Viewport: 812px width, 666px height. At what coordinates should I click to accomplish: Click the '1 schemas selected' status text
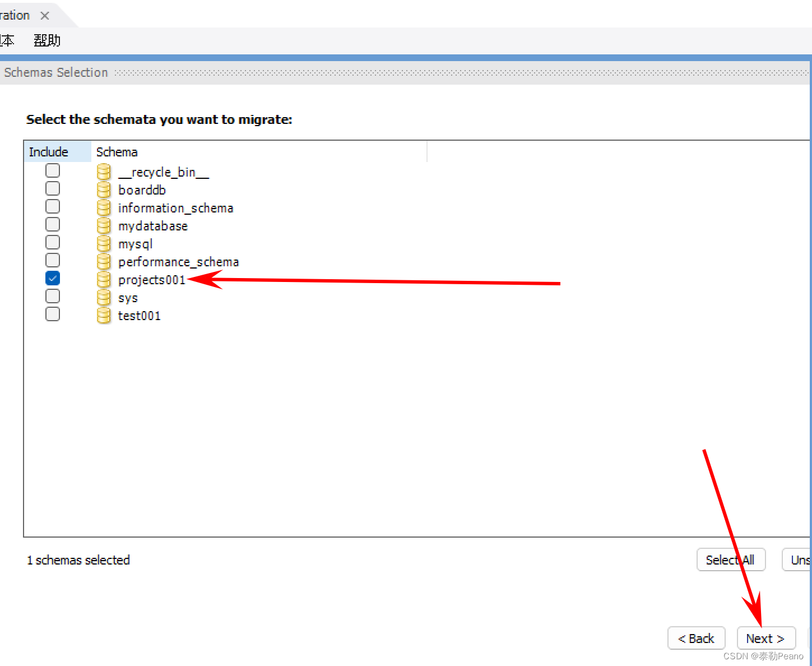[78, 560]
